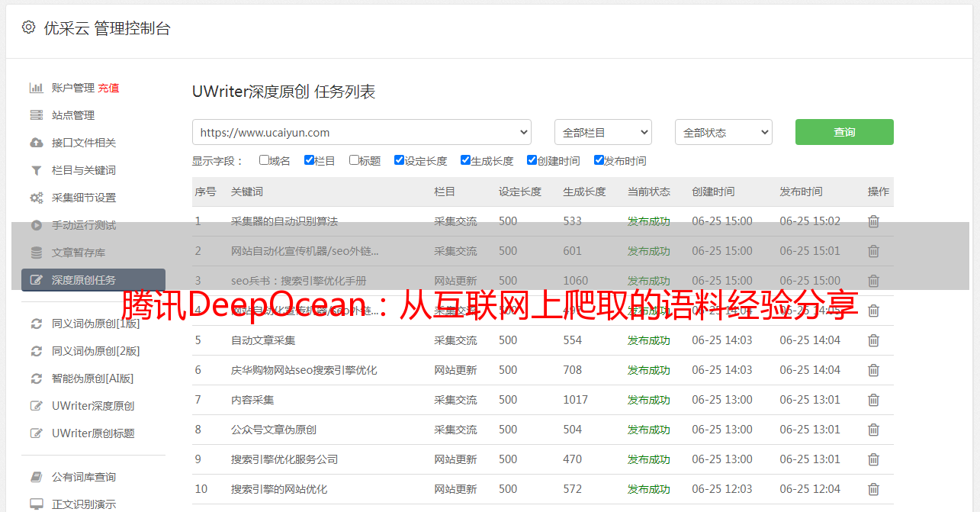
Task: Uncheck the 生成长度 display field checkbox
Action: click(x=465, y=160)
